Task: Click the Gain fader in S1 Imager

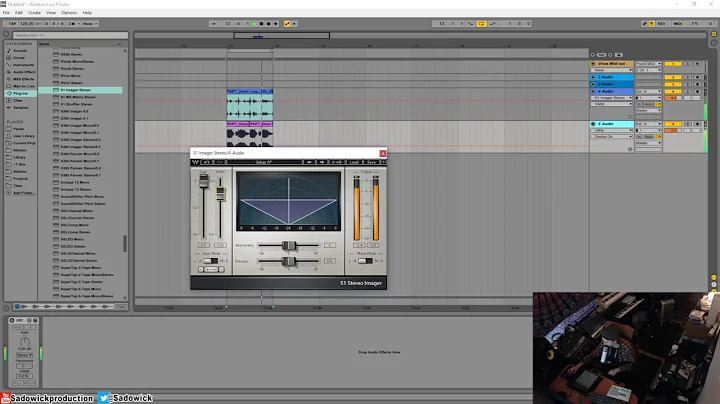Action: point(203,181)
